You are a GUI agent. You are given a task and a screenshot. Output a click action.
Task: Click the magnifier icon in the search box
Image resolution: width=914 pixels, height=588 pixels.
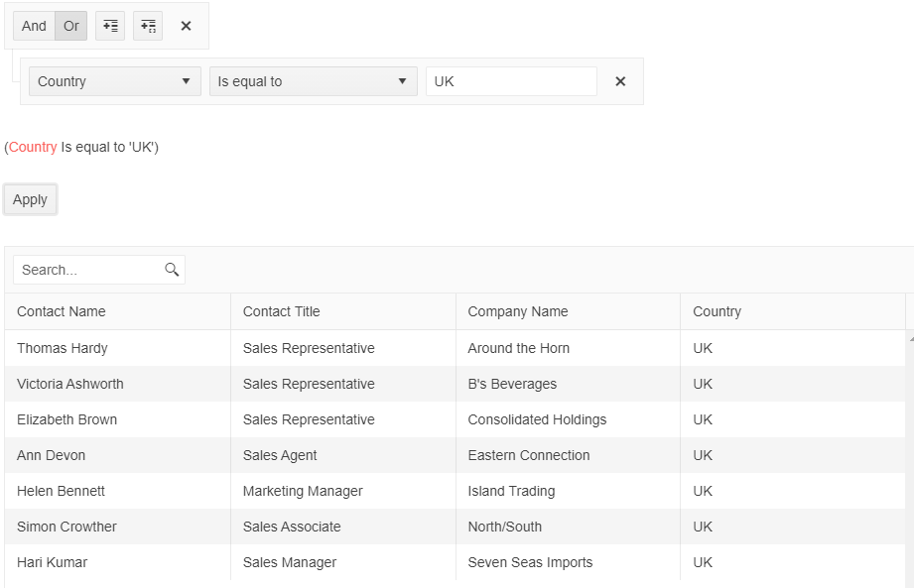click(172, 270)
